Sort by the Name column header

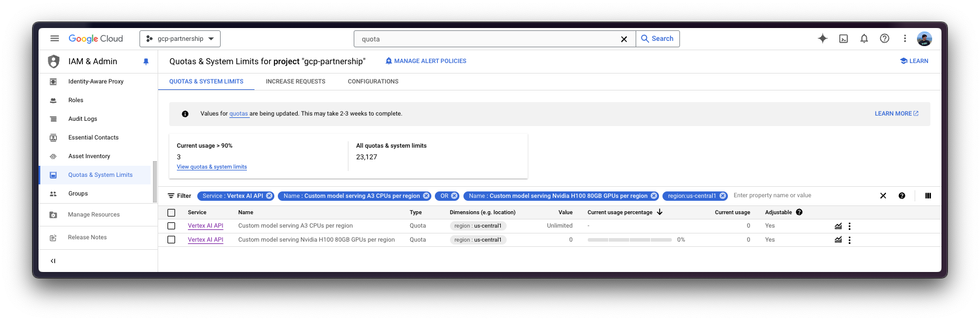246,212
